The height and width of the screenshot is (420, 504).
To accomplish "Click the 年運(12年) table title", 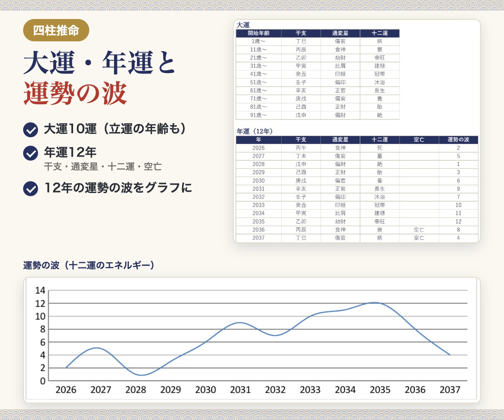I will click(x=254, y=131).
